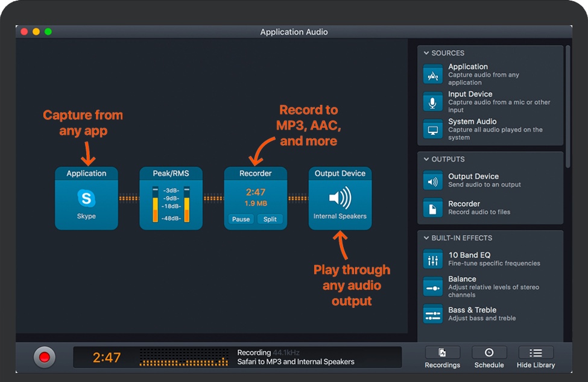Open the Recordings tab
588x382 pixels.
point(442,357)
